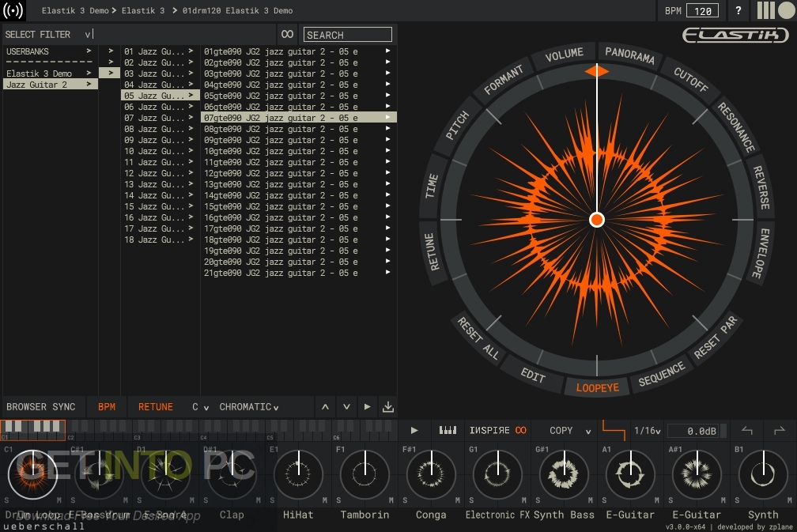
Task: Open the 1/16 grid dropdown
Action: 647,430
